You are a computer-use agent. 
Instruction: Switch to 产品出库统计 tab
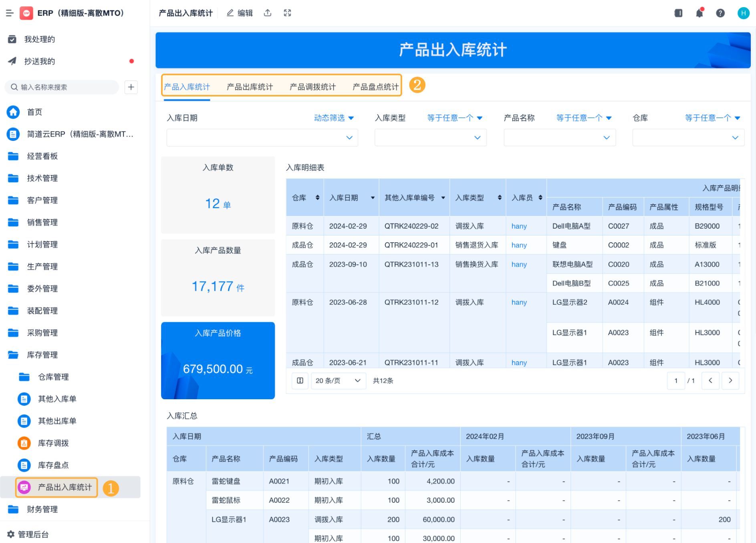(x=250, y=87)
